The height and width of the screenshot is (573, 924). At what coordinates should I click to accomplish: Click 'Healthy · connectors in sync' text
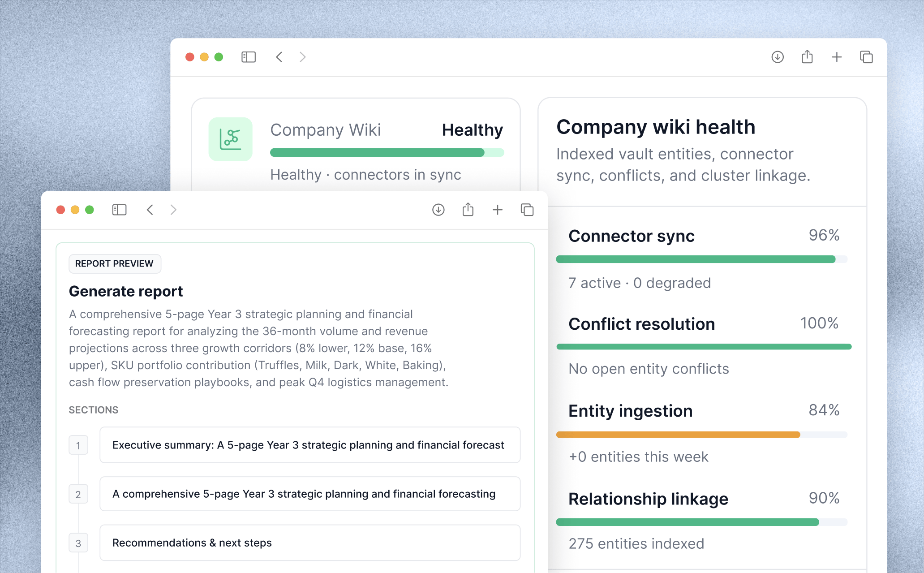[x=366, y=174]
